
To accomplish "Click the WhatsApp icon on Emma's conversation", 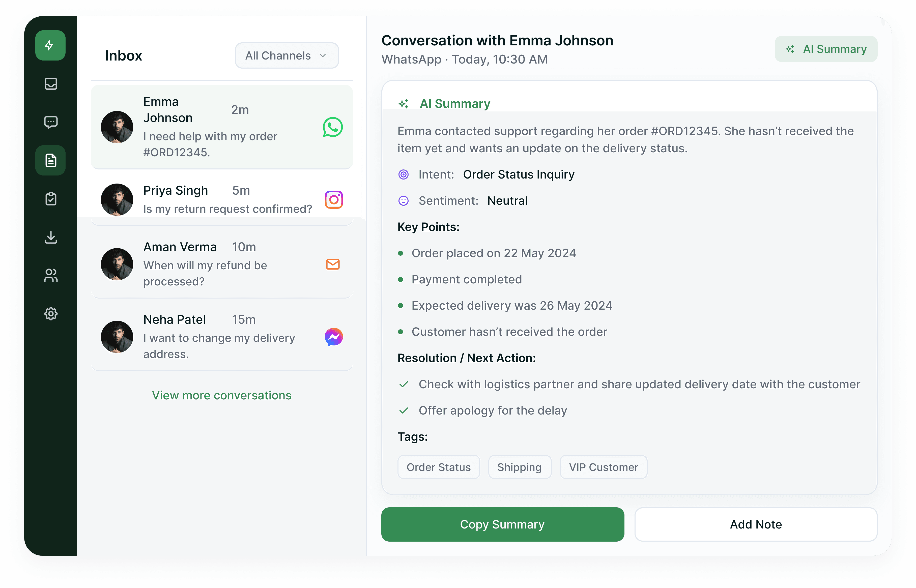I will coord(333,127).
